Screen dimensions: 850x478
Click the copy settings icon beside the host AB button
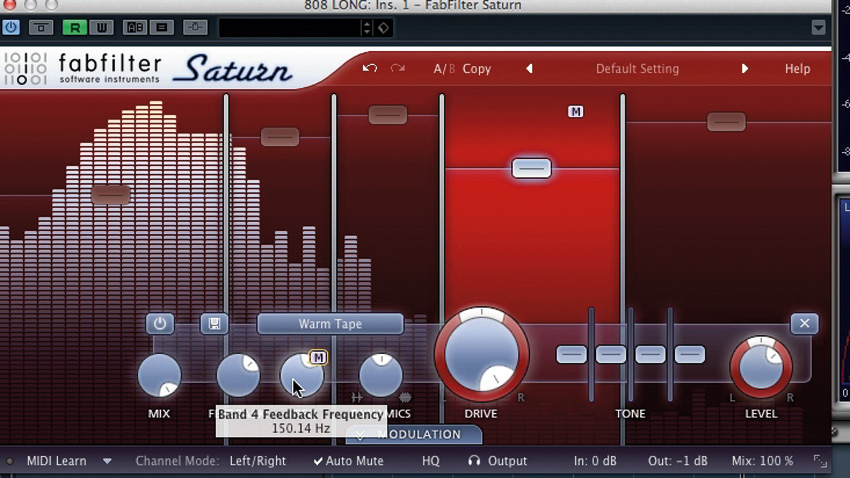[162, 27]
